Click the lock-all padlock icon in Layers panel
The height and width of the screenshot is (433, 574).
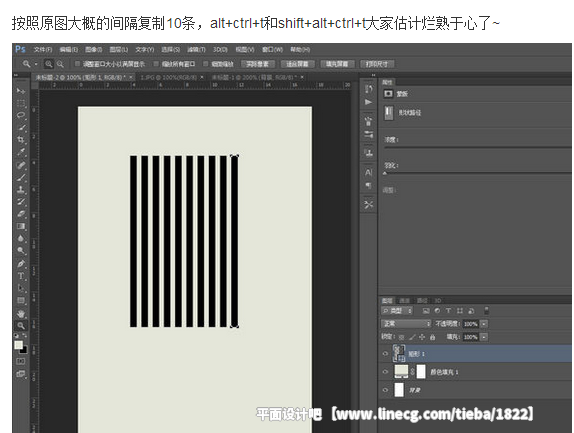[432, 337]
